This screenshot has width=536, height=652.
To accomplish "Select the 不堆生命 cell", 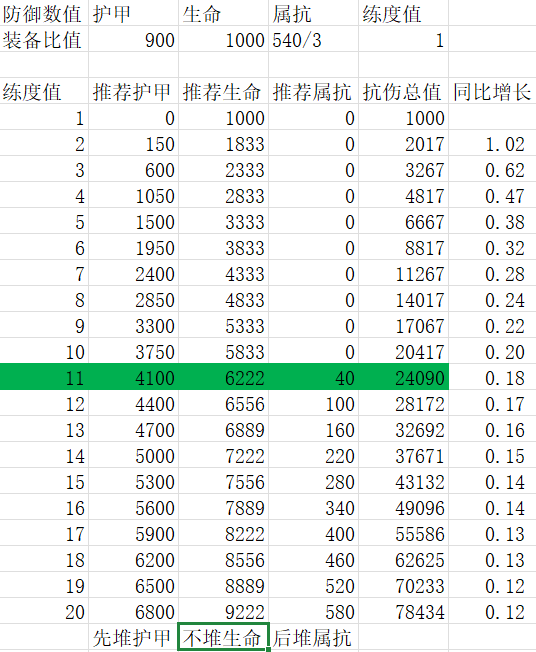I will pos(223,637).
